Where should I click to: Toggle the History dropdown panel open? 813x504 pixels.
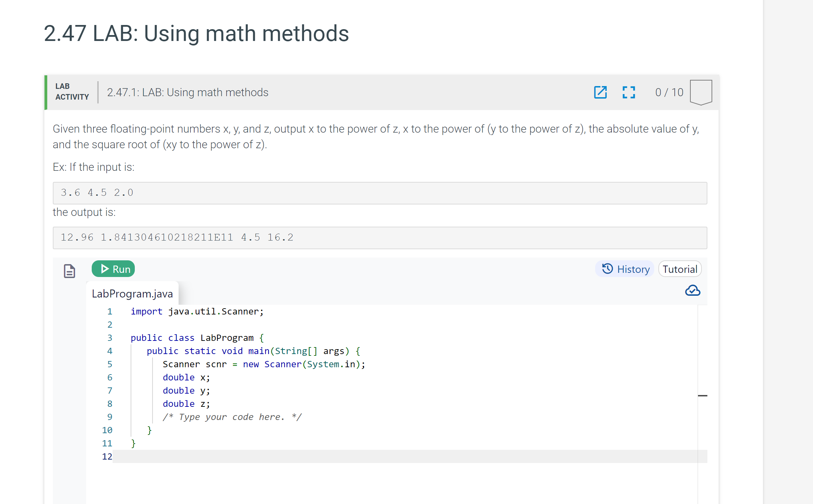627,269
